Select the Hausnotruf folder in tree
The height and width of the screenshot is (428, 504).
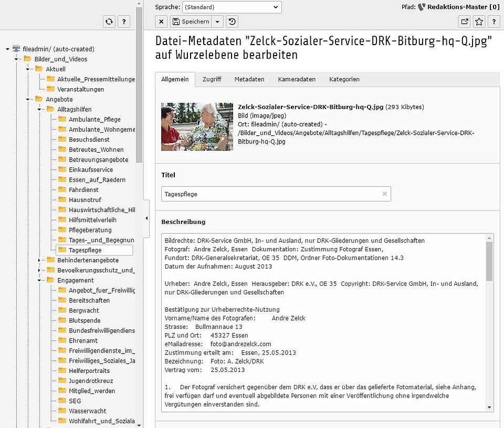coord(85,200)
